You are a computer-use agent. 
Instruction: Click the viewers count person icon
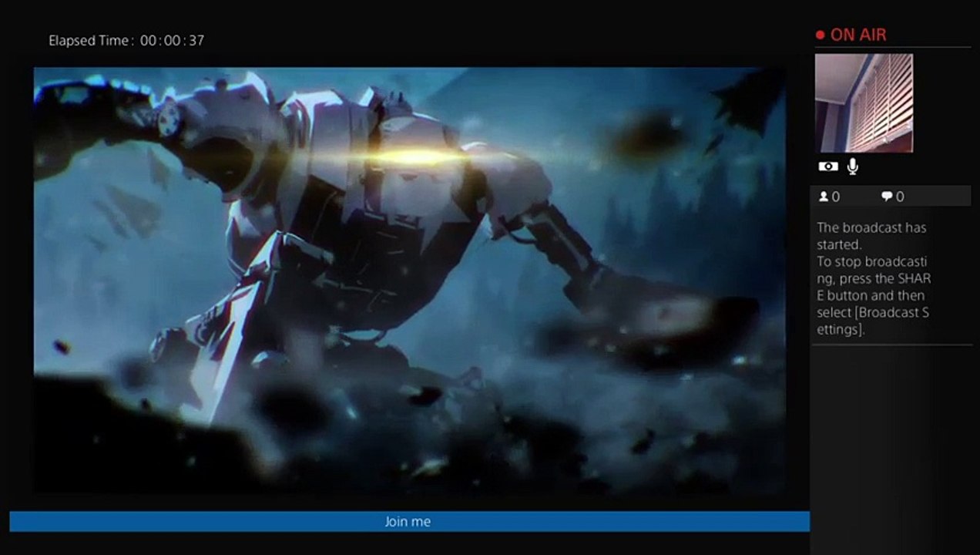tap(824, 197)
